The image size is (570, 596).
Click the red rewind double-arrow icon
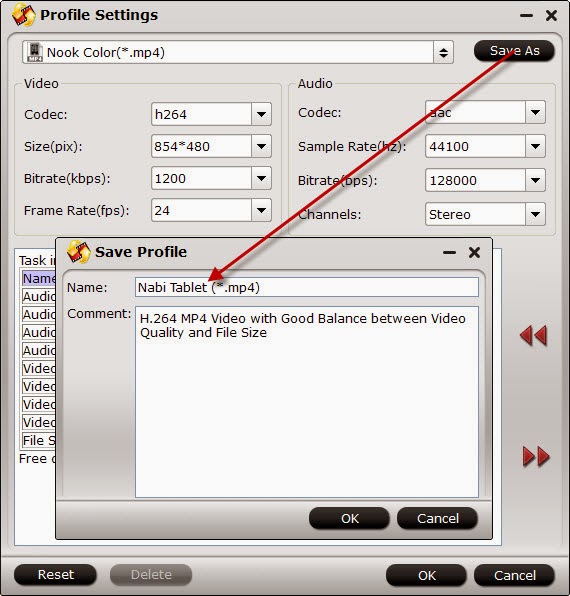click(534, 336)
